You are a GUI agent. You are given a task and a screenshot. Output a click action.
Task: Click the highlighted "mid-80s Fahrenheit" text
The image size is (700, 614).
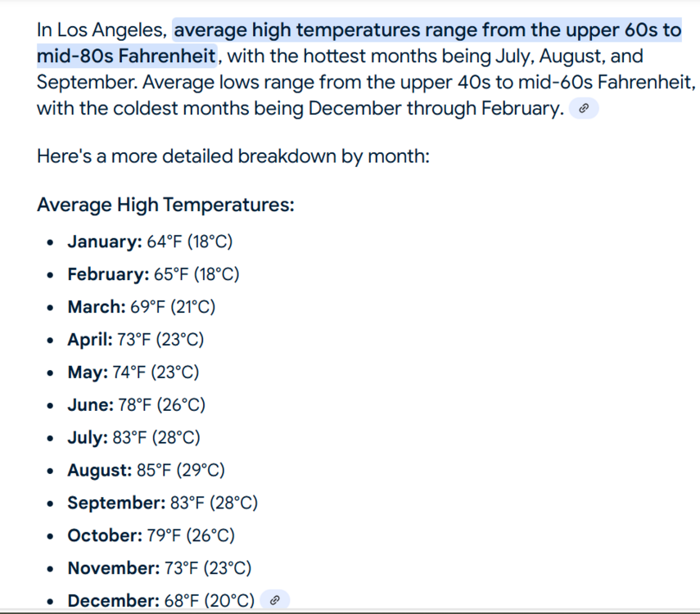[x=126, y=57]
